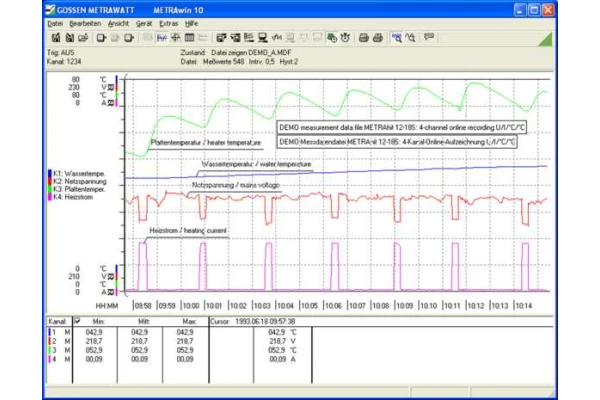The width and height of the screenshot is (600, 400).
Task: Toggle the checkbox in the Kanal table header
Action: pyautogui.click(x=77, y=321)
